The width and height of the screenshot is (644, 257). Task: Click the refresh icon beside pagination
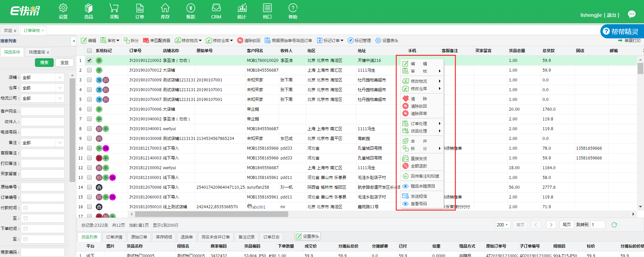(614, 225)
